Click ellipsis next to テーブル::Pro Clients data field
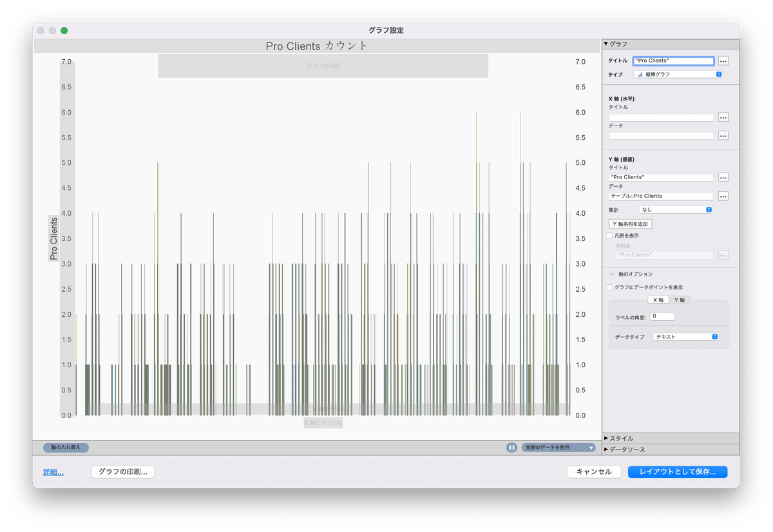This screenshot has height=532, width=773. pos(723,196)
